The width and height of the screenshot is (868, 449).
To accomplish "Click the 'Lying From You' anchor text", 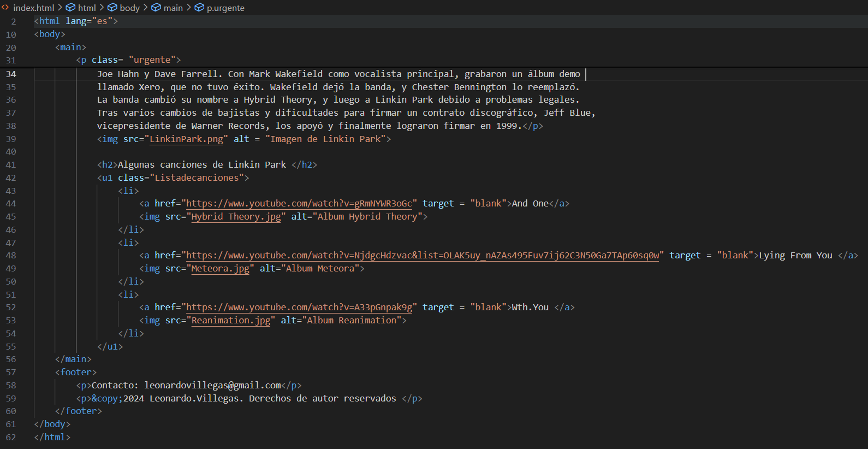I will 795,256.
